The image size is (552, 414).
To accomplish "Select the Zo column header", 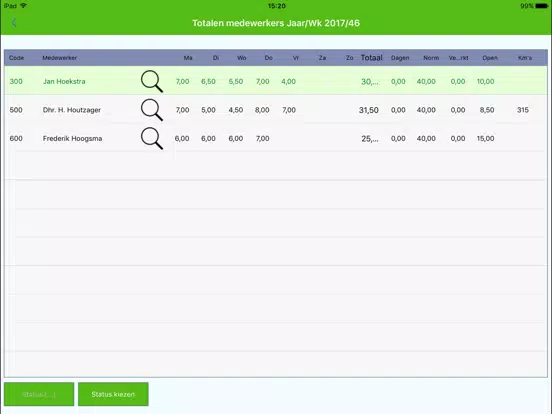I will pos(349,58).
